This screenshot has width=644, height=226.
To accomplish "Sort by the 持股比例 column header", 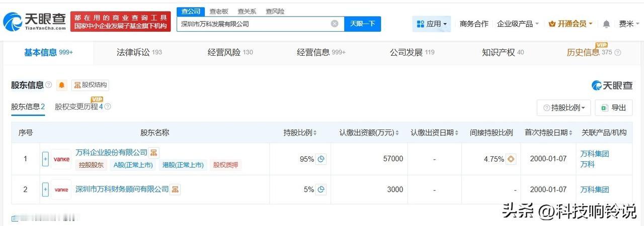I will pos(300,133).
